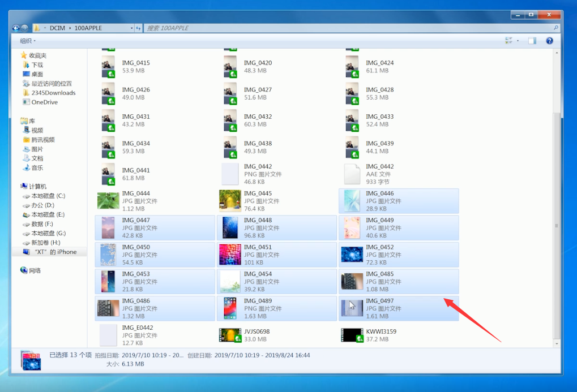Viewport: 577px width, 392px height.
Task: Select the 计算机 computer header
Action: pyautogui.click(x=33, y=186)
